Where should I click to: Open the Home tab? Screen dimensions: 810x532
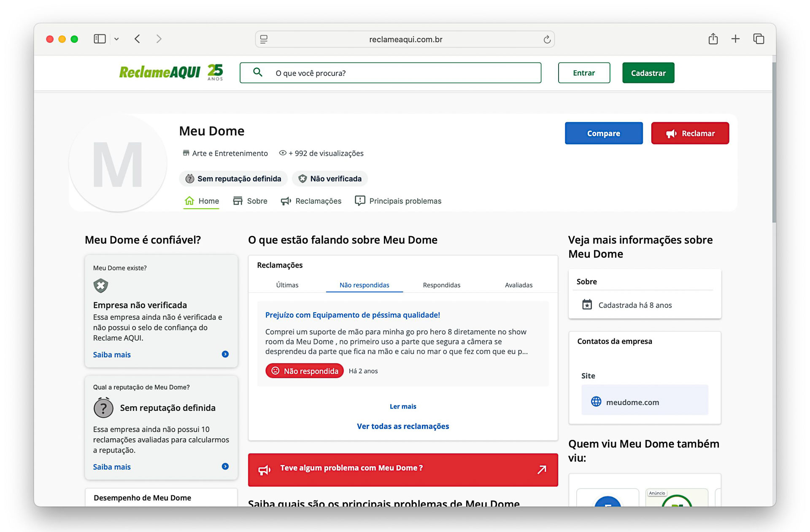[x=202, y=201]
